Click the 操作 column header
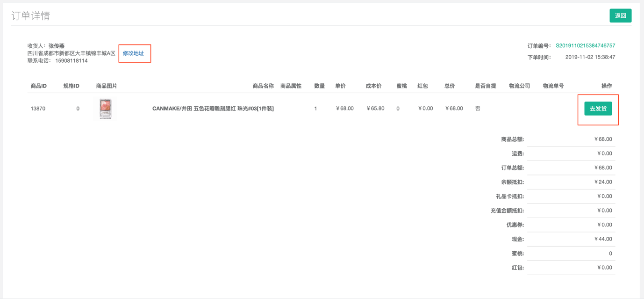The width and height of the screenshot is (644, 299). click(607, 86)
